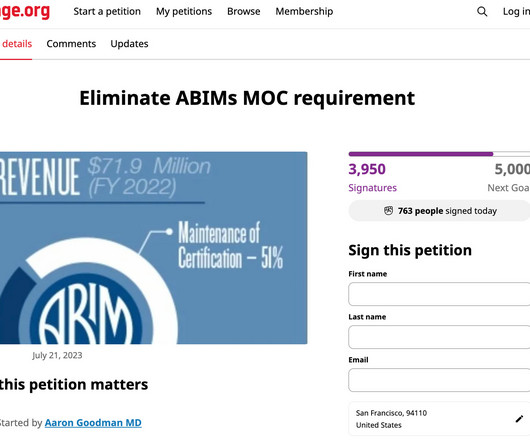Screen dimensions: 530x442
Task: Click the signatures progress bar
Action: [439, 154]
